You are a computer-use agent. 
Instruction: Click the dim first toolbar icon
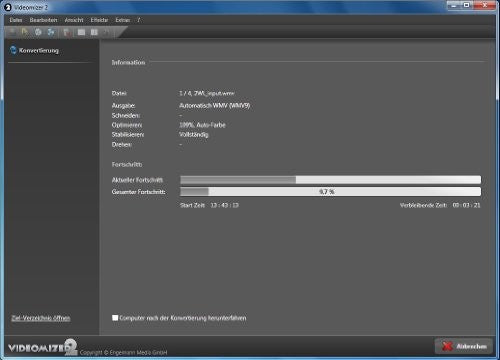tap(12, 32)
